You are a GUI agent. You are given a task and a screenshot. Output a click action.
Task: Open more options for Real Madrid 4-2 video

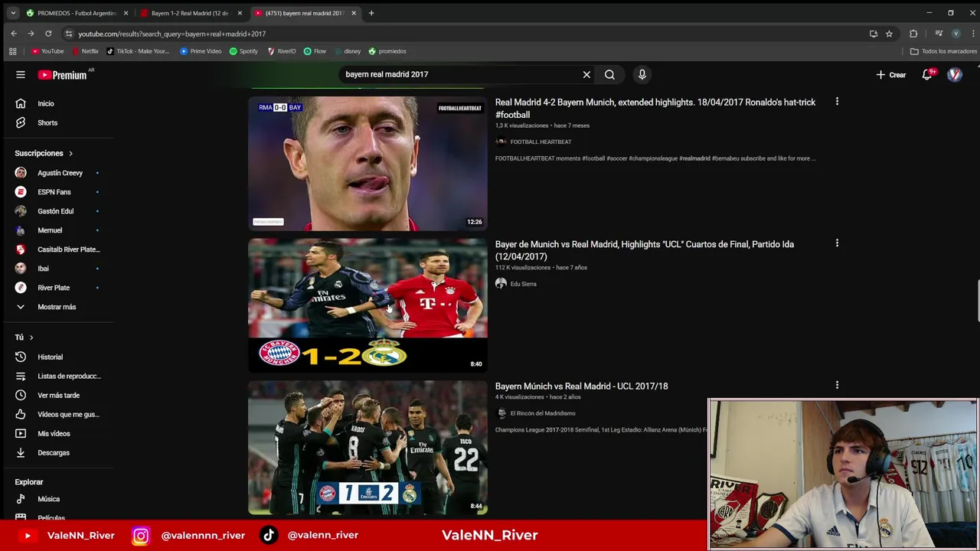click(x=837, y=101)
